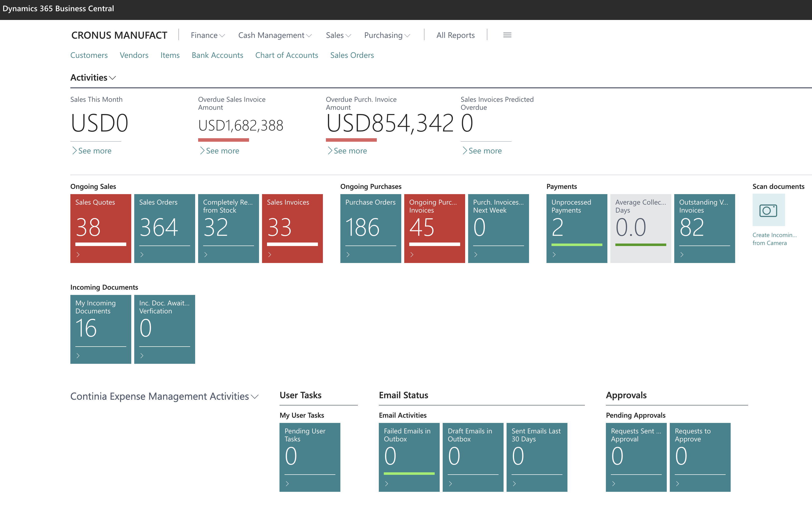Open the hamburger menu icon in the navigation bar

tap(507, 35)
